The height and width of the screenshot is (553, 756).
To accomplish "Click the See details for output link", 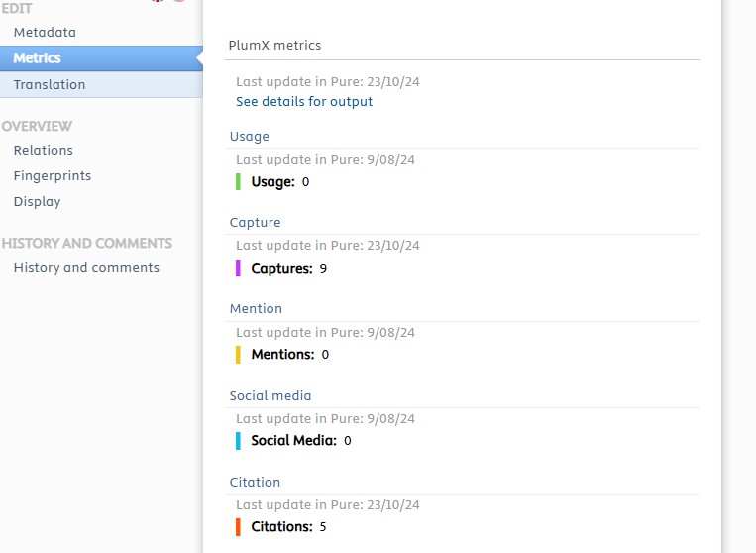I will tap(304, 102).
